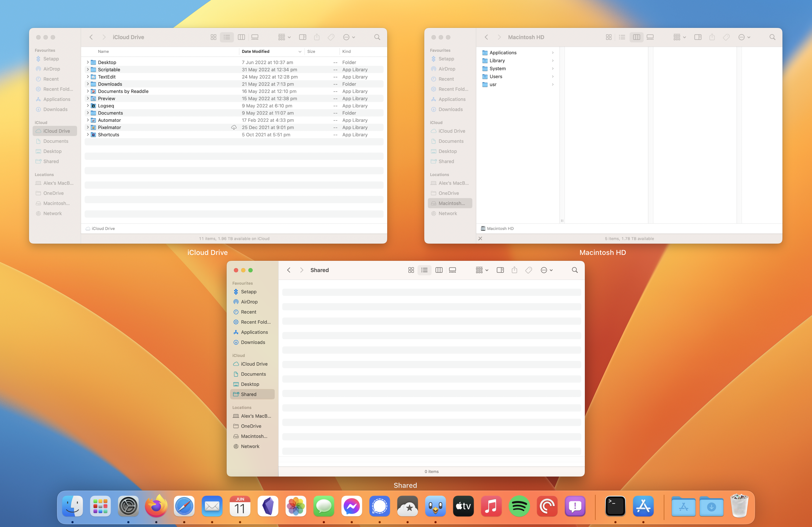Switch Shared window to gallery view
This screenshot has width=812, height=527.
click(452, 270)
